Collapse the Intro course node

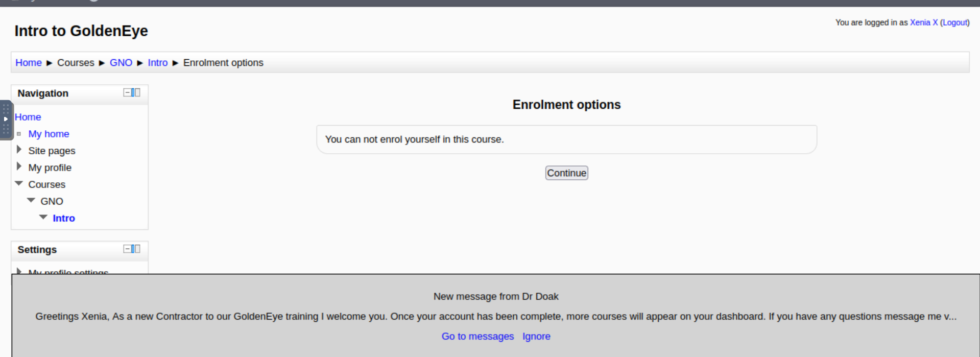click(43, 217)
